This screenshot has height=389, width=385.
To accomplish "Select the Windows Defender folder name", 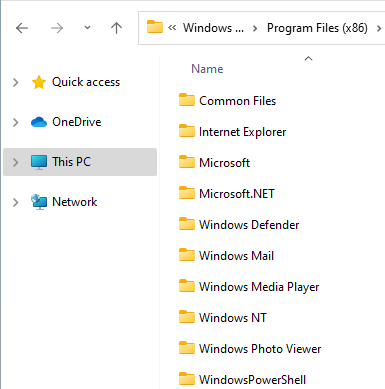I will pyautogui.click(x=249, y=225).
